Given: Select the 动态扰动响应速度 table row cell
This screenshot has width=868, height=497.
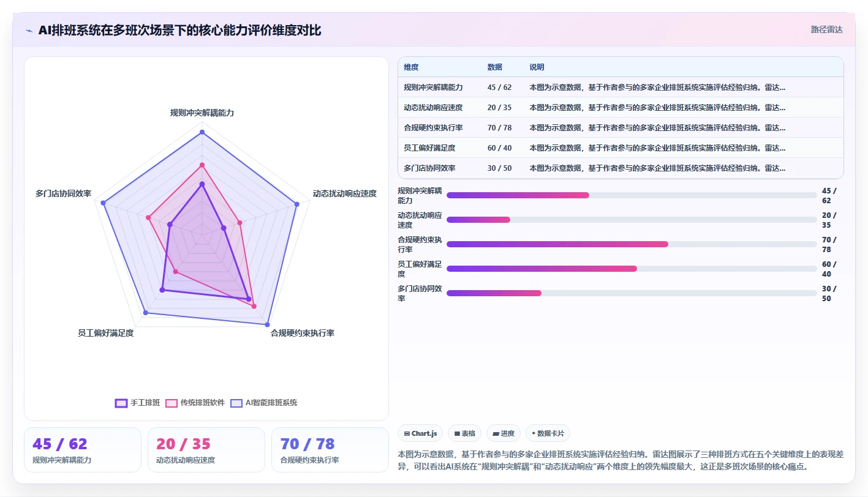Looking at the screenshot, I should tap(433, 108).
